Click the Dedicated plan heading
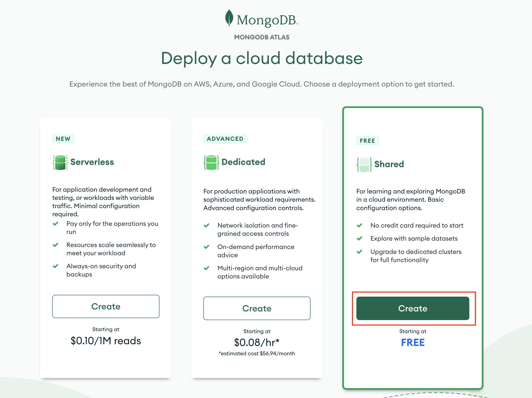The height and width of the screenshot is (398, 532). pyautogui.click(x=243, y=162)
